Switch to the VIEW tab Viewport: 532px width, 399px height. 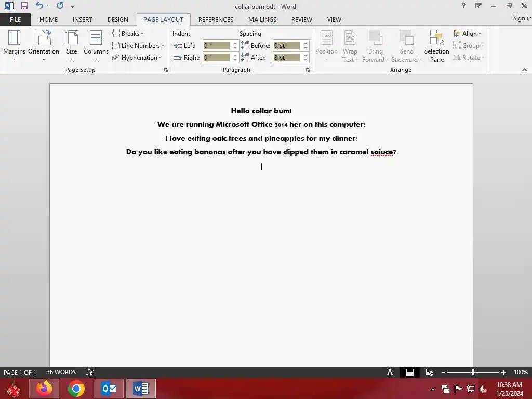click(x=334, y=20)
